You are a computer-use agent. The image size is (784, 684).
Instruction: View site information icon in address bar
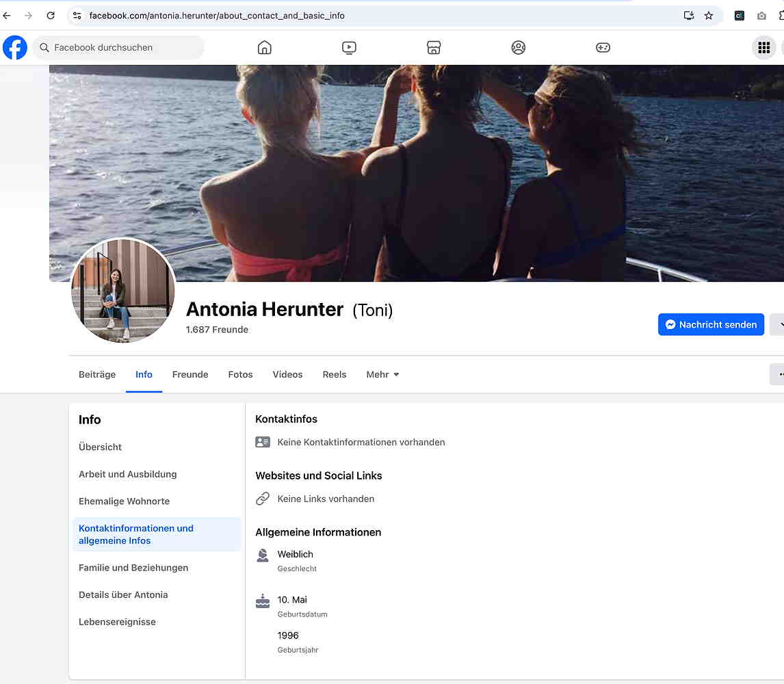click(77, 16)
